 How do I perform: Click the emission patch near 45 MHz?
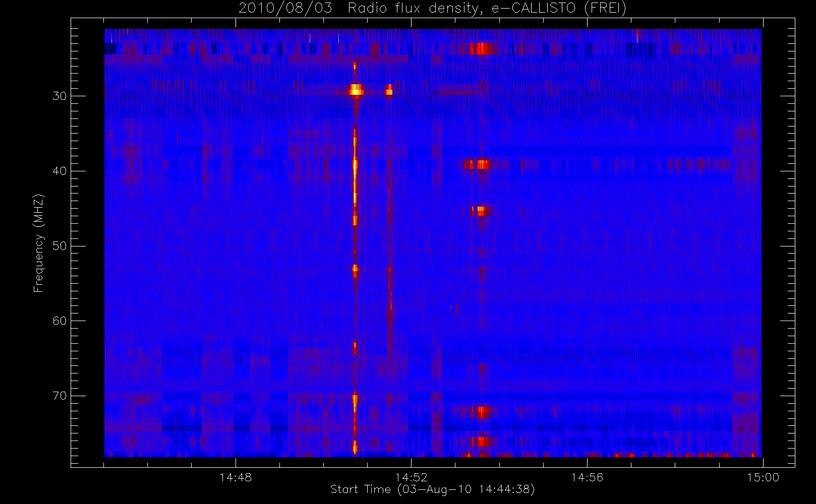[x=481, y=210]
